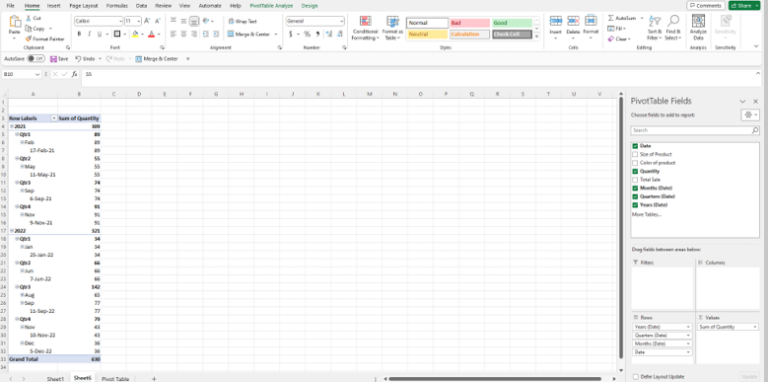
Task: Click the Format as Table icon
Action: tap(392, 21)
